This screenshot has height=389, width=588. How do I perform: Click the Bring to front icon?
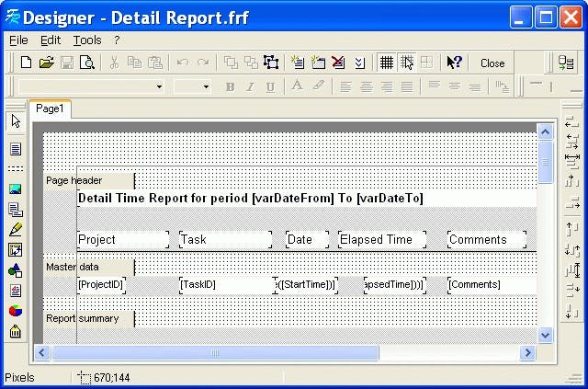pyautogui.click(x=231, y=63)
